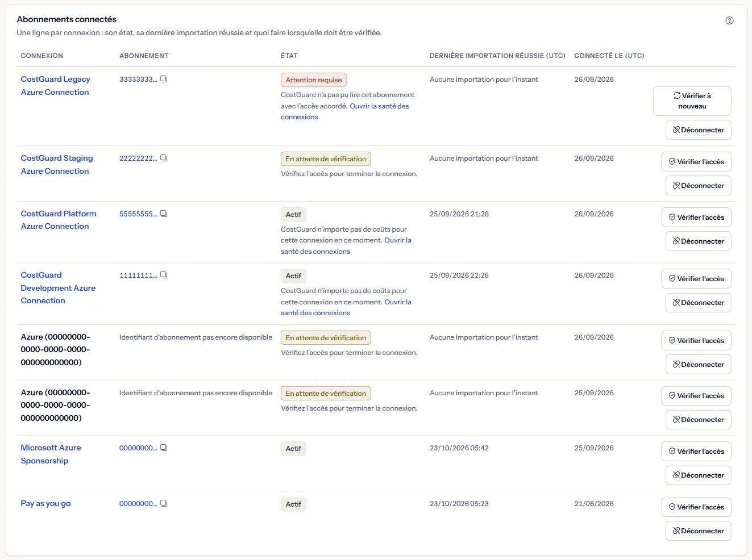This screenshot has height=560, width=752.
Task: Open CostGuard Platform Azure Connection link
Action: (x=59, y=220)
